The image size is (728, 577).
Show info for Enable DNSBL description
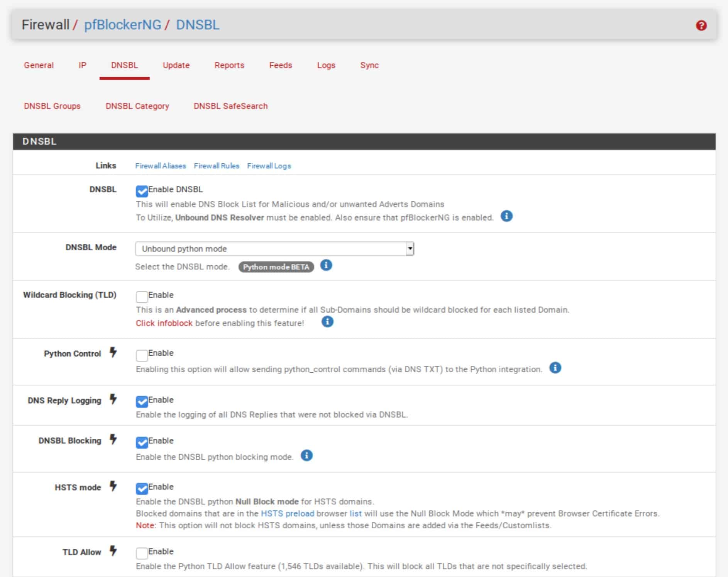(506, 216)
